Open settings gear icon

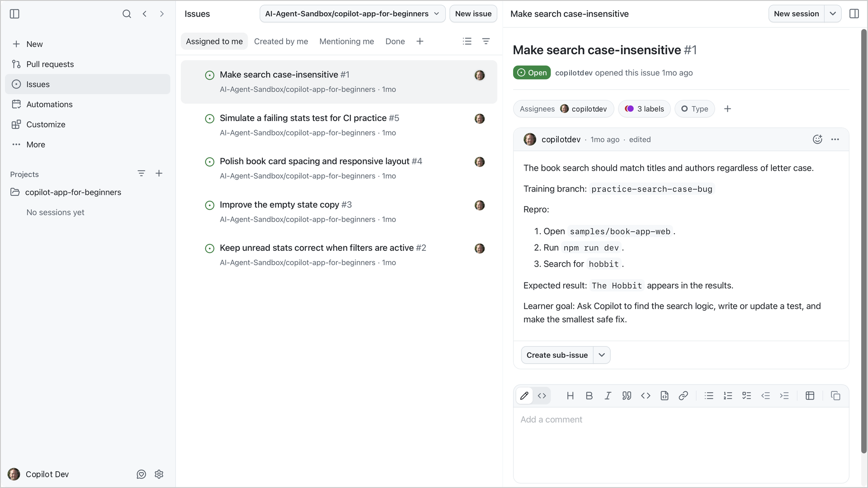click(159, 474)
